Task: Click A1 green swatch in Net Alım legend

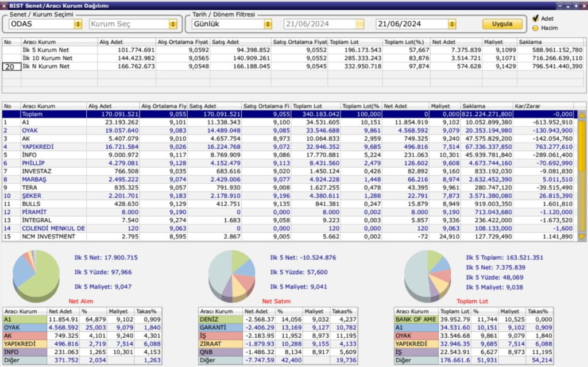Action: [25, 319]
